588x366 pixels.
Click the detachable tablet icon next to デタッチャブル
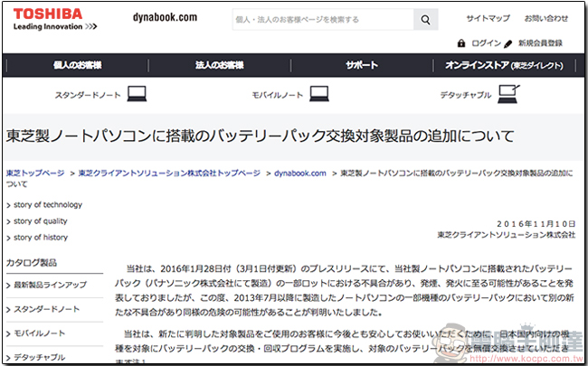[509, 94]
